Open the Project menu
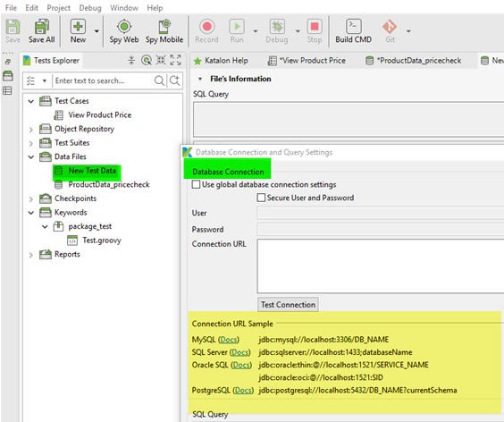 [58, 8]
